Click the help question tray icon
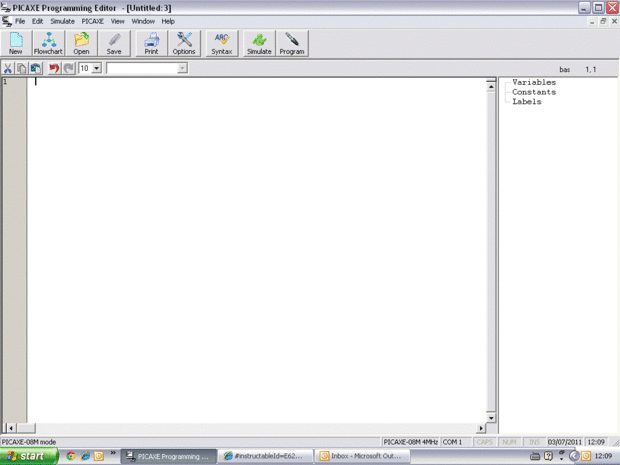 point(548,456)
